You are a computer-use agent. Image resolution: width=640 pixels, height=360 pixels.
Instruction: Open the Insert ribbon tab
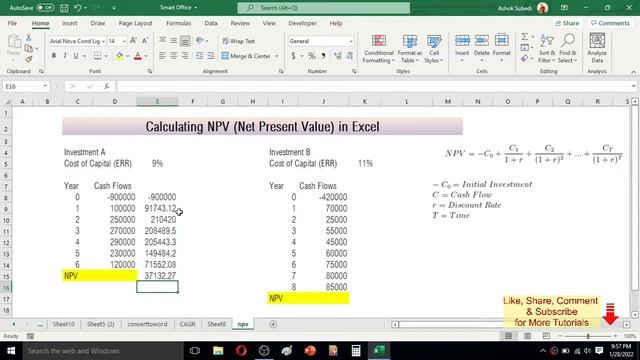tap(69, 23)
